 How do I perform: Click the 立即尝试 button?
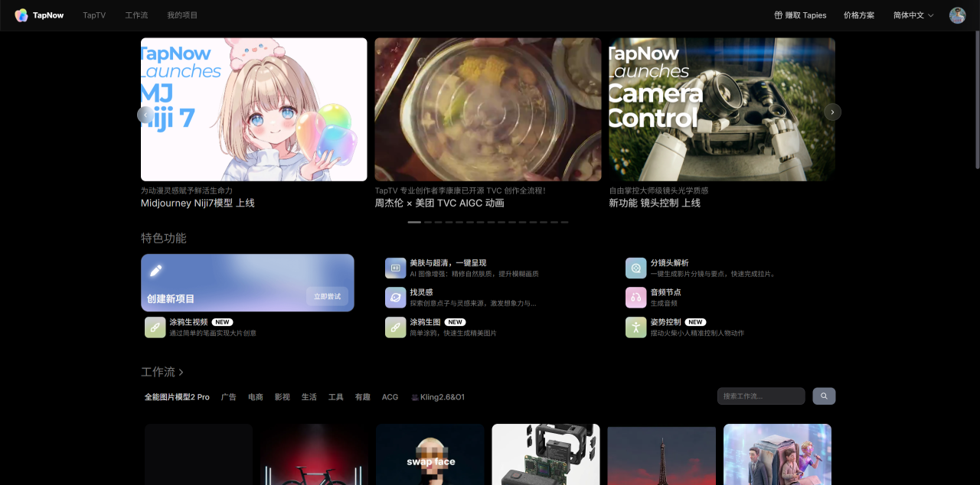coord(327,296)
